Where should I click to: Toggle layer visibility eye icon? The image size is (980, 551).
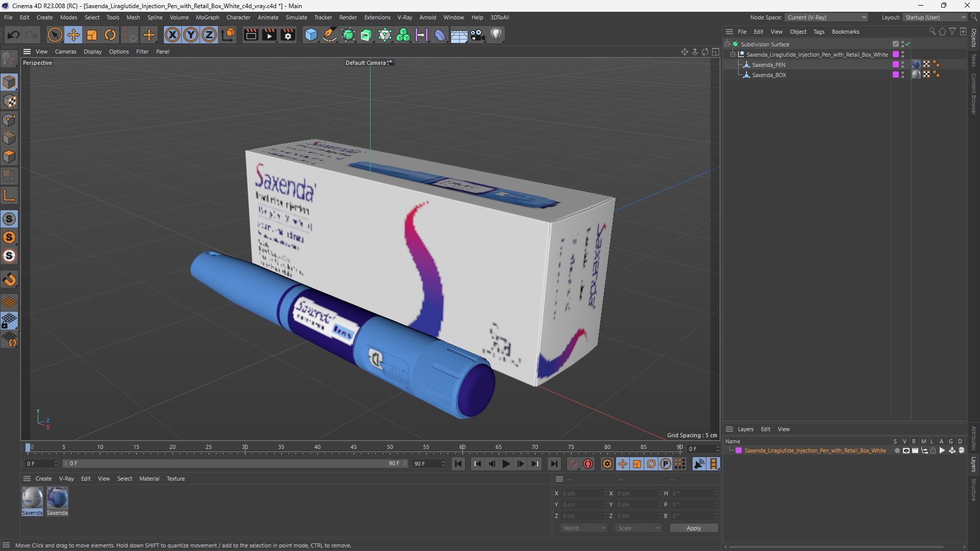(x=906, y=450)
